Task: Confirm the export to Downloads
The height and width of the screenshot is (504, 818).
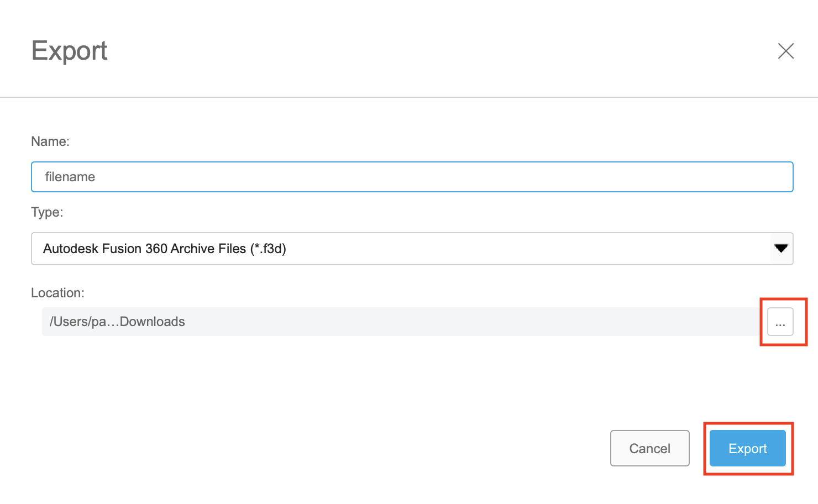Action: coord(747,448)
